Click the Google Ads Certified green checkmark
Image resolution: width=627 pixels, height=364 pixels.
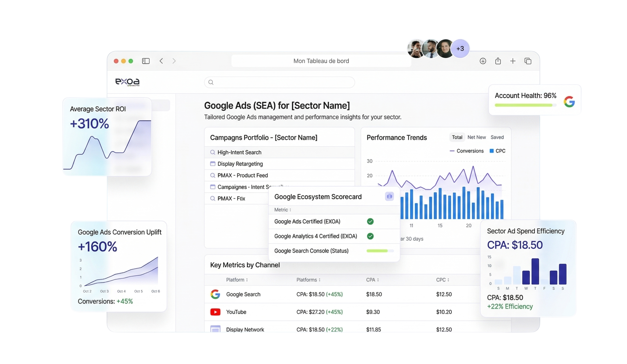coord(370,221)
